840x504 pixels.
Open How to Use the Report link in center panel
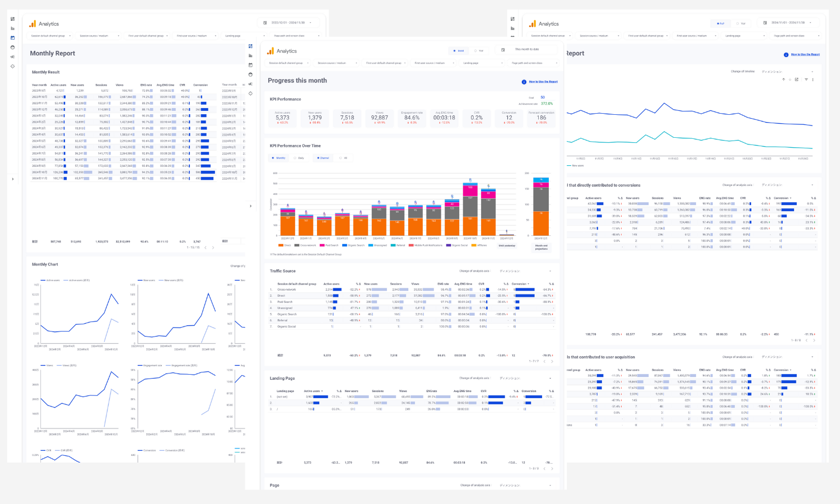[x=543, y=82]
